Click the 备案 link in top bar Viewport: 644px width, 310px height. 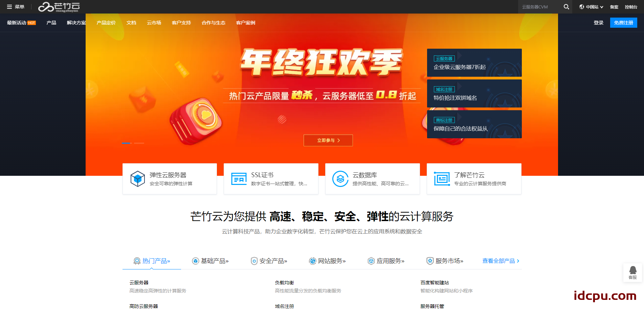tap(614, 7)
